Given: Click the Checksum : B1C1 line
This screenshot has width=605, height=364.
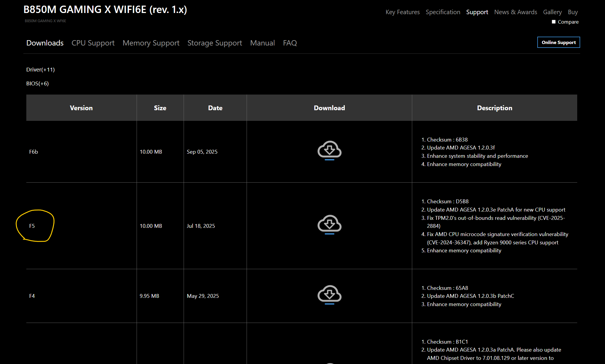Looking at the screenshot, I should [447, 342].
